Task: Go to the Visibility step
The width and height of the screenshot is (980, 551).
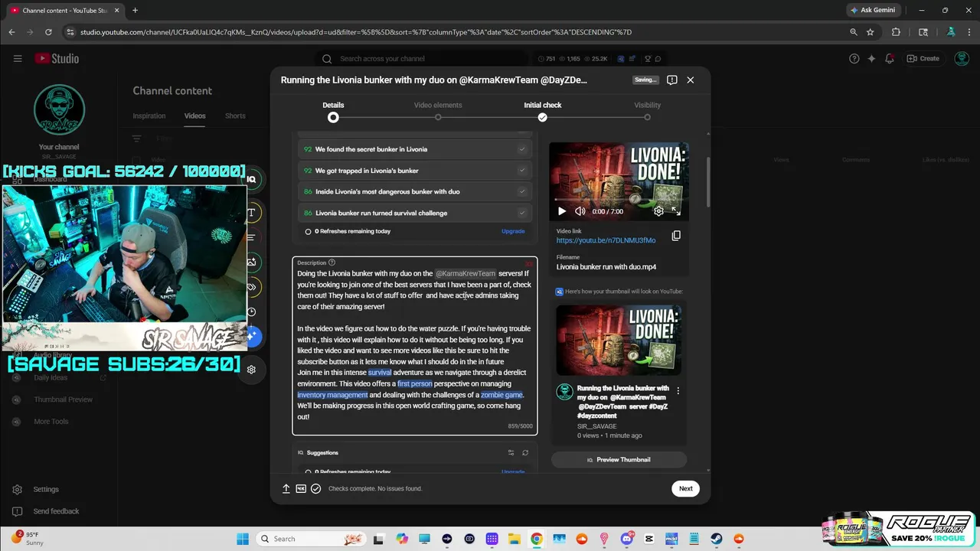Action: pos(647,111)
